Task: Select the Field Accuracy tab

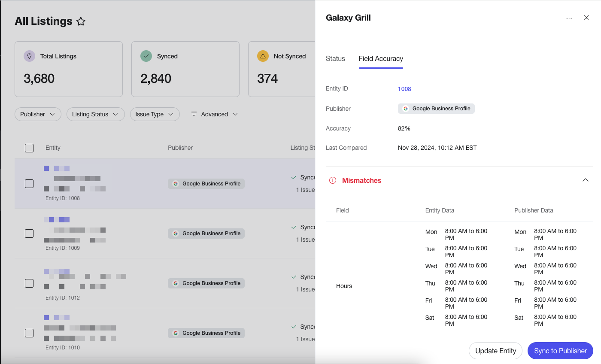Action: tap(381, 59)
